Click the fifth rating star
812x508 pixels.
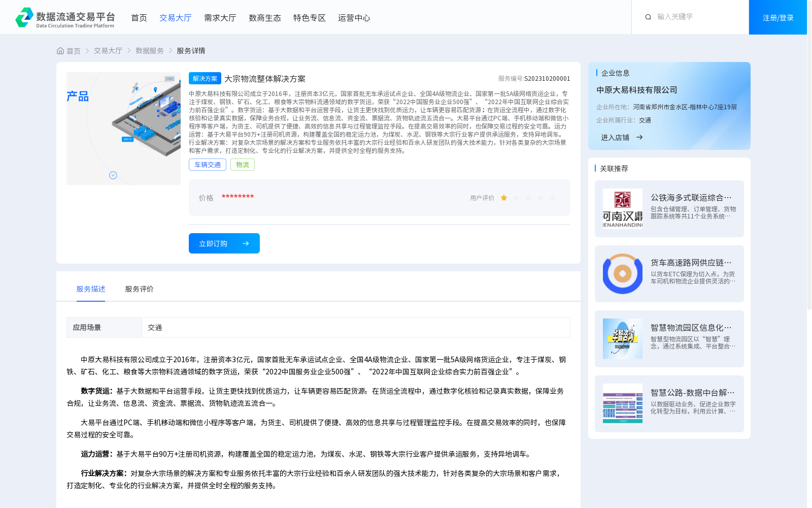[x=553, y=198]
